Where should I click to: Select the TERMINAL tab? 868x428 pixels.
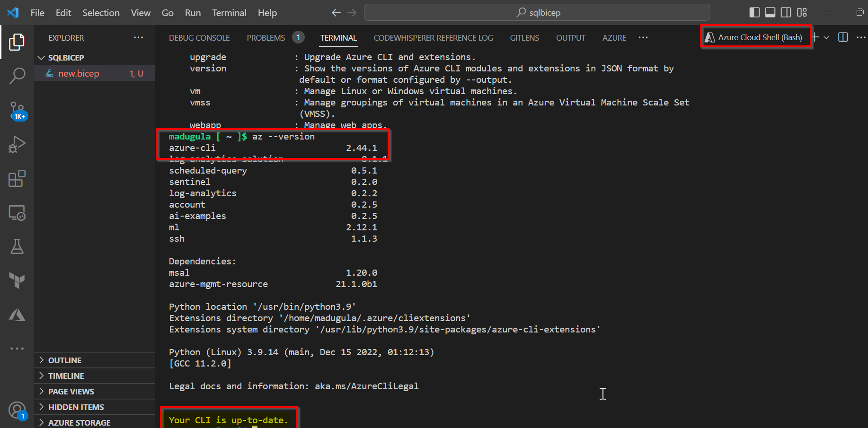[338, 38]
